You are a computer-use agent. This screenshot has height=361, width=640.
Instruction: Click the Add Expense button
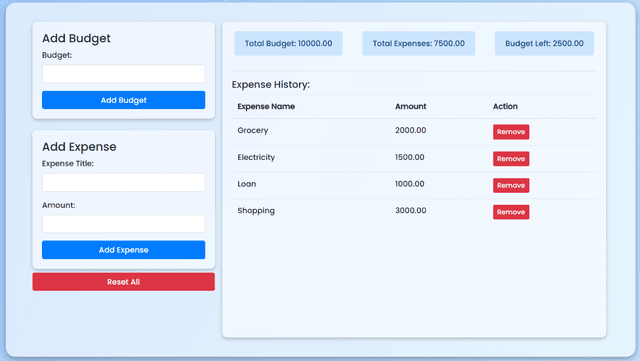point(123,250)
